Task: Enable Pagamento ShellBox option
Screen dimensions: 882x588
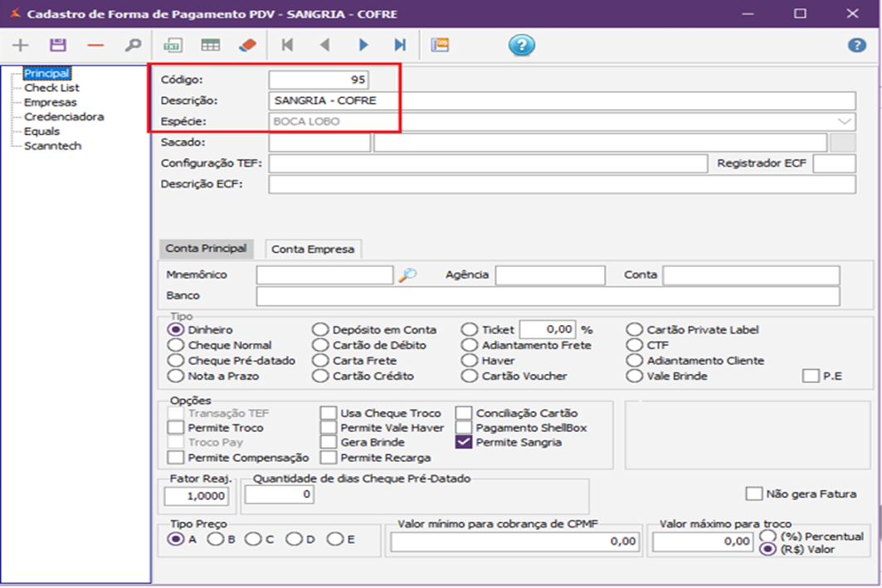Action: click(464, 428)
